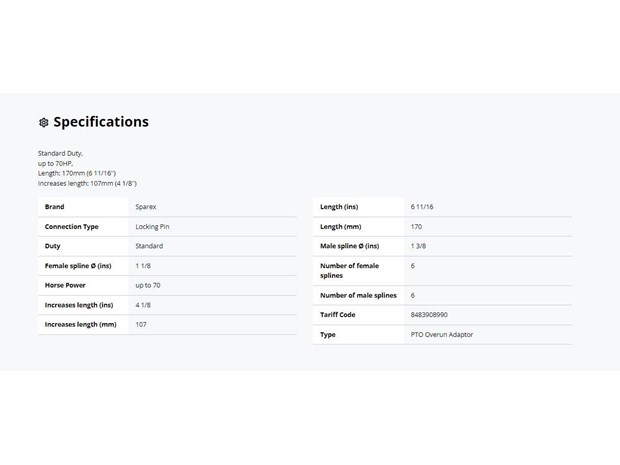
Task: Select Number of male splines label
Action: click(358, 295)
